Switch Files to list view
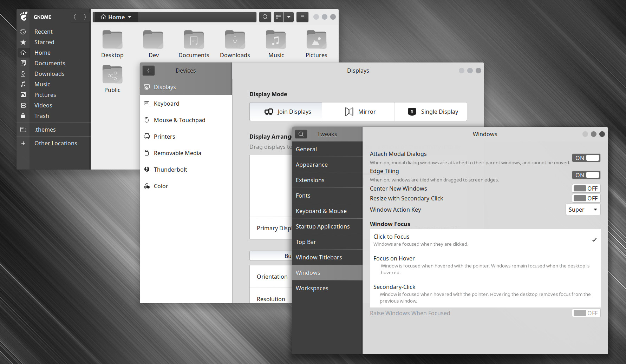Screen dimensions: 626x364 pos(279,17)
